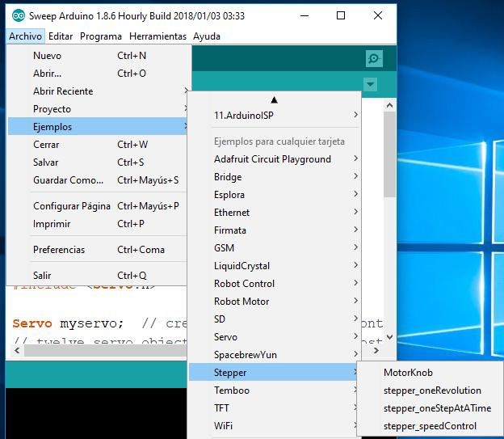Click Salvar to save the sketch
504x439 pixels.
click(98, 163)
